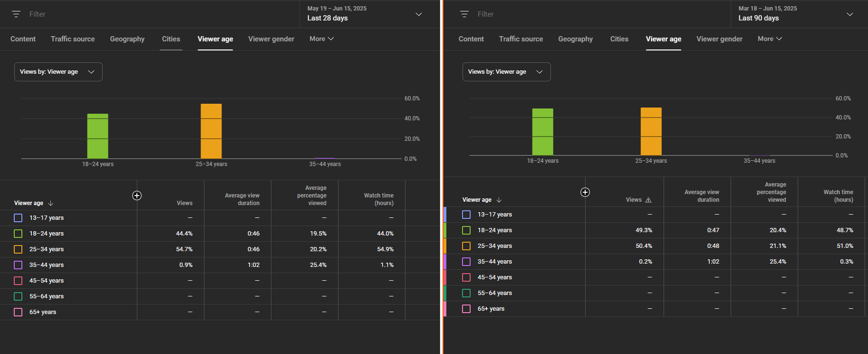Check the 25–34 years box in right table
Image resolution: width=868 pixels, height=354 pixels.
(x=466, y=246)
